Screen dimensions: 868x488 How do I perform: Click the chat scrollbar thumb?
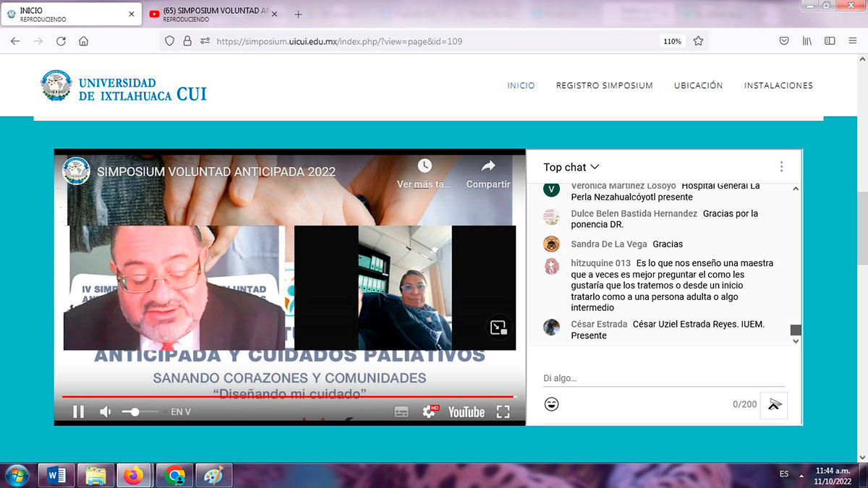tap(796, 330)
